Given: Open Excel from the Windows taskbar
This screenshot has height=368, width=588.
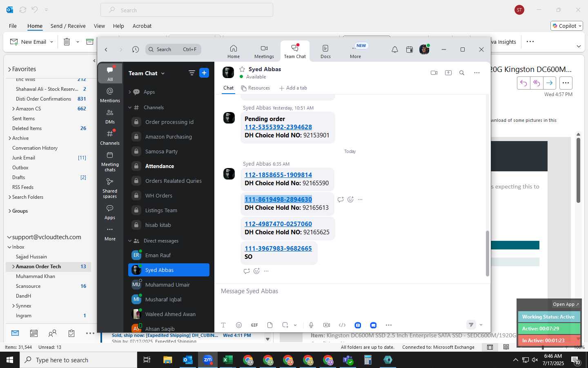Looking at the screenshot, I should pos(227,360).
